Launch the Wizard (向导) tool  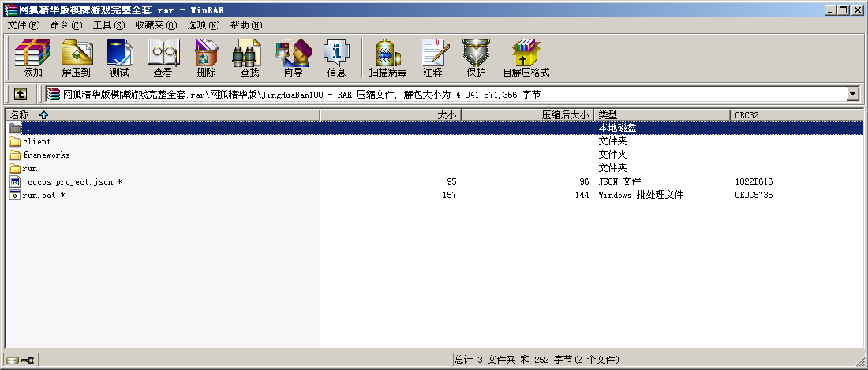pyautogui.click(x=293, y=58)
